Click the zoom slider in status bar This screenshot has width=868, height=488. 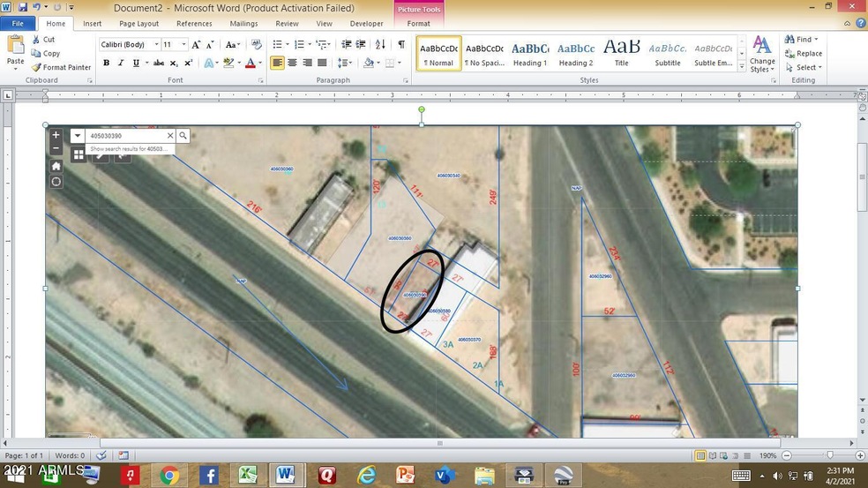pos(829,455)
